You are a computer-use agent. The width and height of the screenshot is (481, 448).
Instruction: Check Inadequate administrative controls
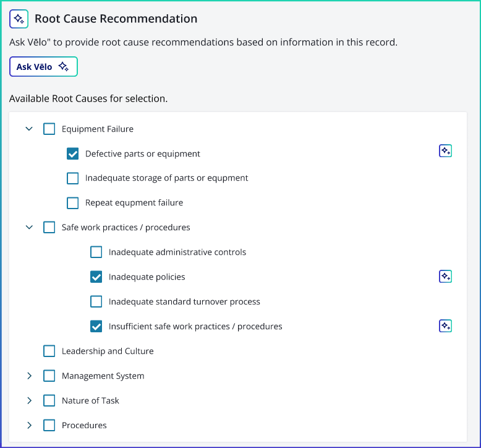coord(96,252)
